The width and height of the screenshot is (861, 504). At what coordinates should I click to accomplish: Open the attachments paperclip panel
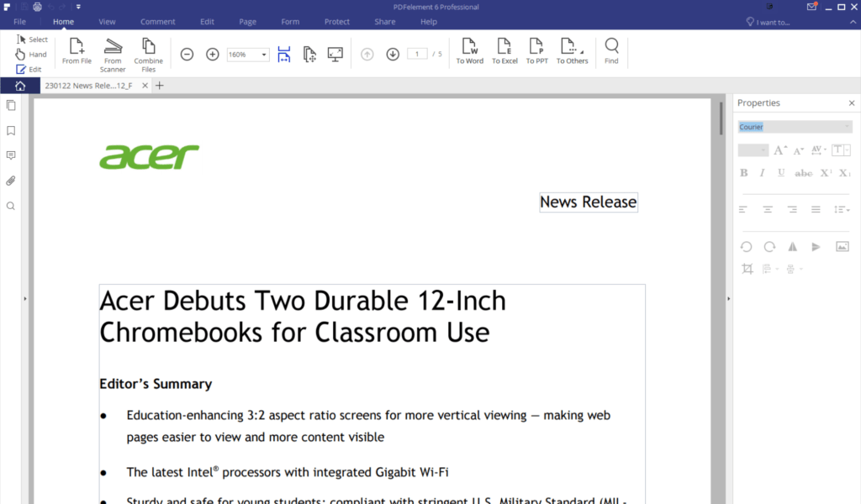pyautogui.click(x=11, y=181)
